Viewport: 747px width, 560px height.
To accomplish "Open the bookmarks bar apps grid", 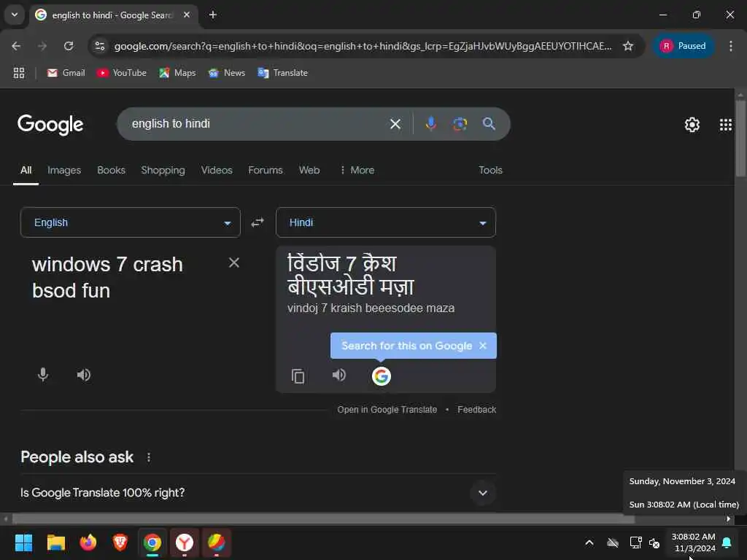I will click(x=19, y=73).
